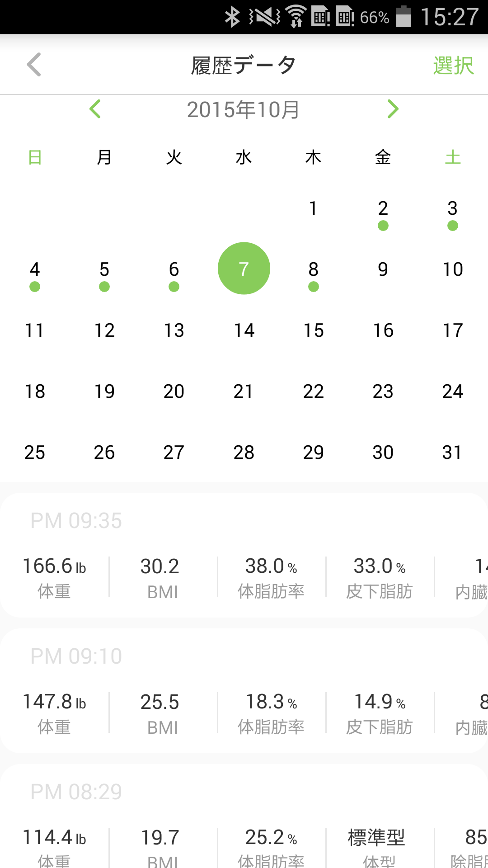Go to previous month with left chevron
The height and width of the screenshot is (868, 488).
coord(95,109)
